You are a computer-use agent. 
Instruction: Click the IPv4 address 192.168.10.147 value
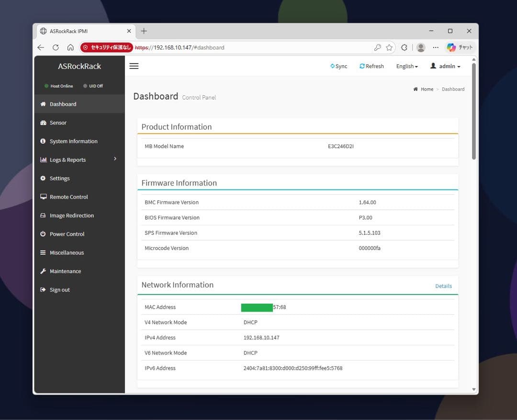tap(261, 338)
